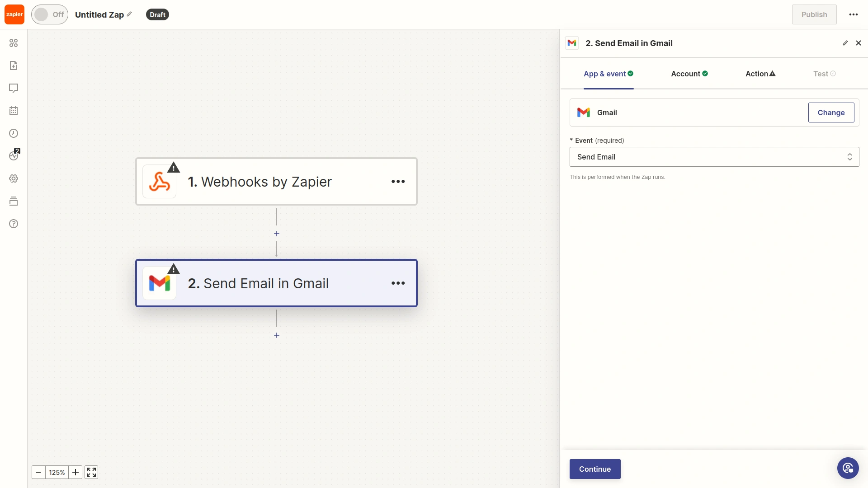The image size is (868, 488).
Task: Open the Zap templates sidebar icon
Action: (14, 65)
